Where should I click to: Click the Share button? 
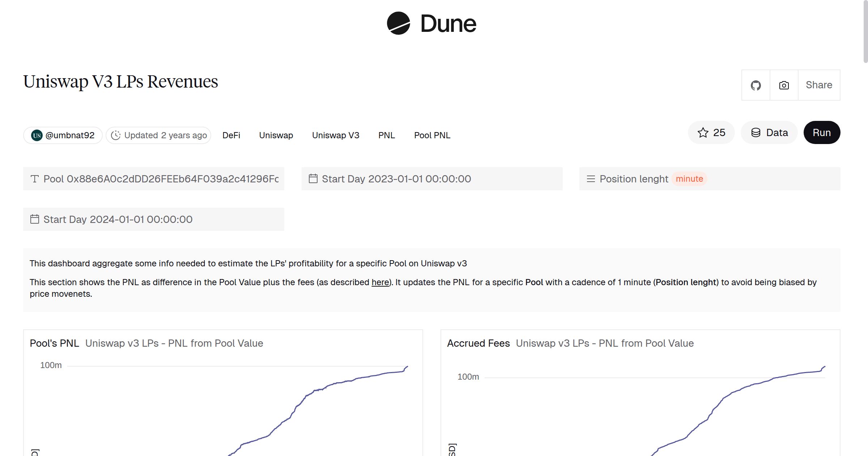(x=819, y=85)
